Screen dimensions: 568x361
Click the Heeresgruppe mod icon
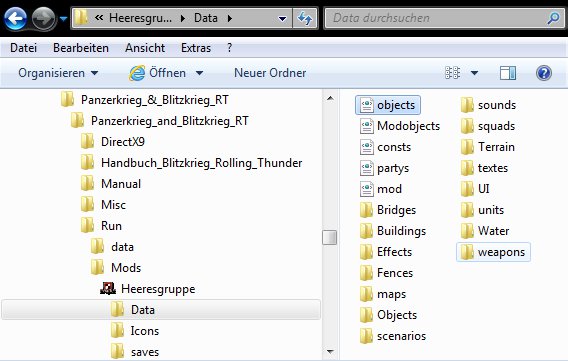[x=108, y=288]
